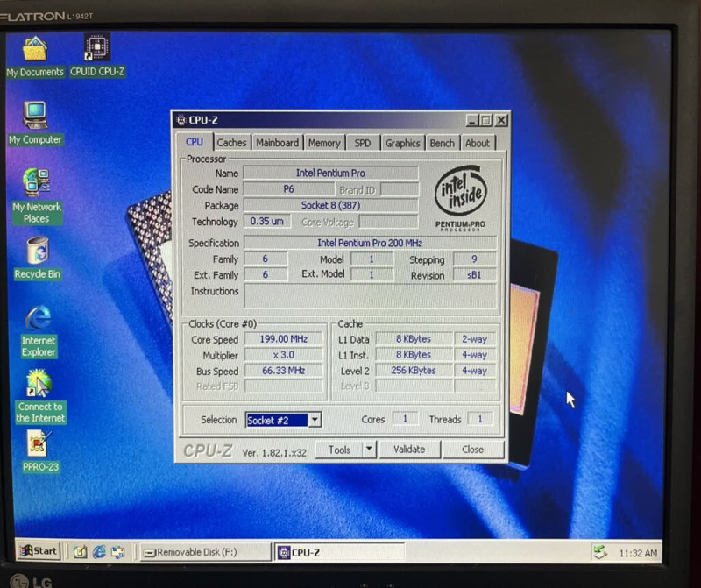Viewport: 701px width, 588px height.
Task: Open the About tab
Action: 478,143
